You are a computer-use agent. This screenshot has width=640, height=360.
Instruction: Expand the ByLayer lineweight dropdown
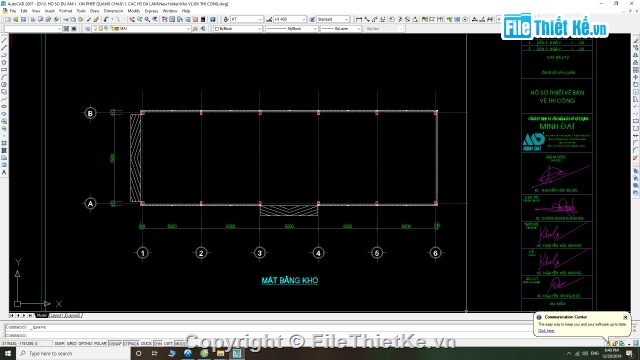[x=341, y=29]
